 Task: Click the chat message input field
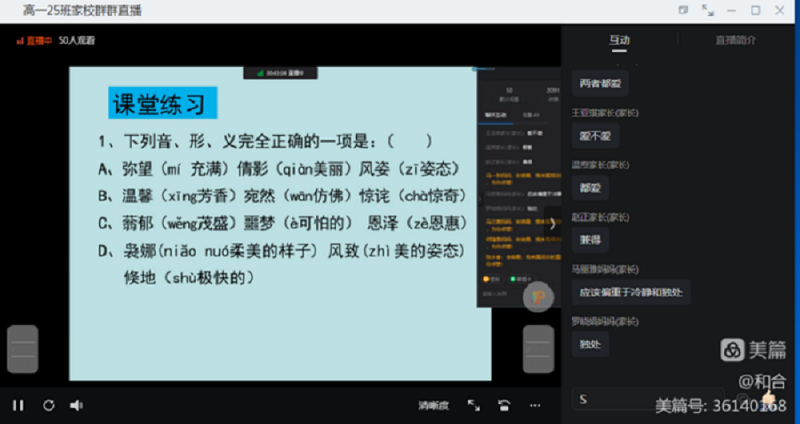point(645,400)
